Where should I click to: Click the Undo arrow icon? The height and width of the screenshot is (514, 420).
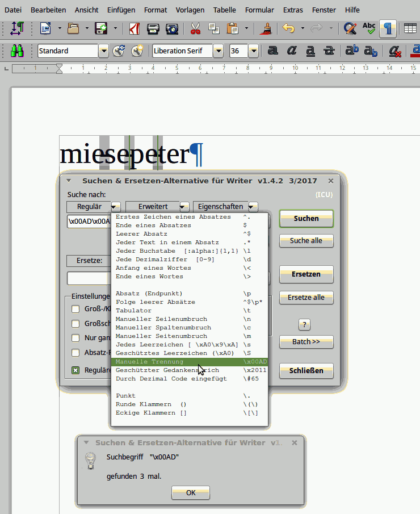288,28
